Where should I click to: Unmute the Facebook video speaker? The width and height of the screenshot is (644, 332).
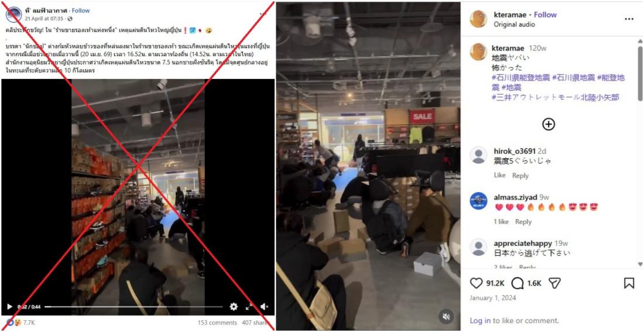pyautogui.click(x=265, y=306)
